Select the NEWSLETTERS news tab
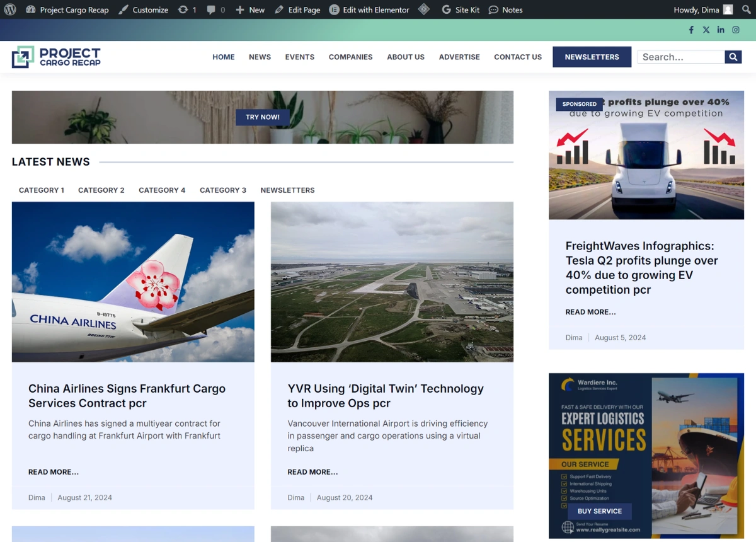 point(287,190)
